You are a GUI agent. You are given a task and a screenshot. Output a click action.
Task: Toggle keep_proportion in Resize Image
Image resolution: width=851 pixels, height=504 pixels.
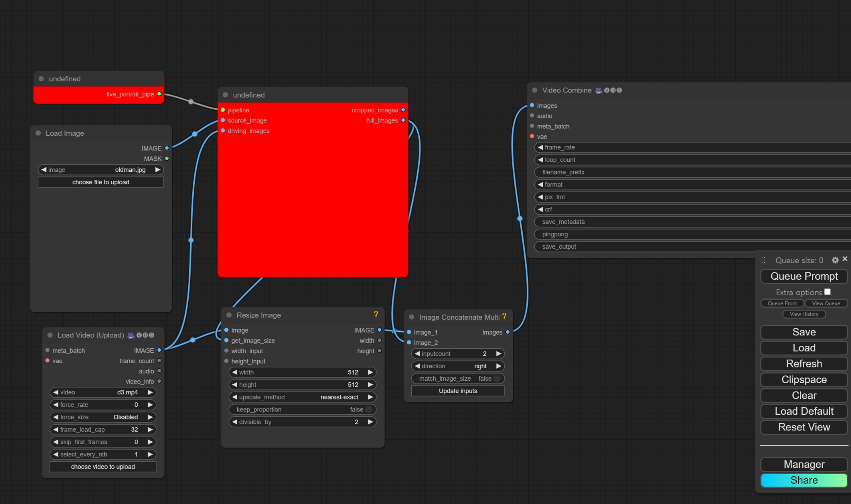coord(368,409)
